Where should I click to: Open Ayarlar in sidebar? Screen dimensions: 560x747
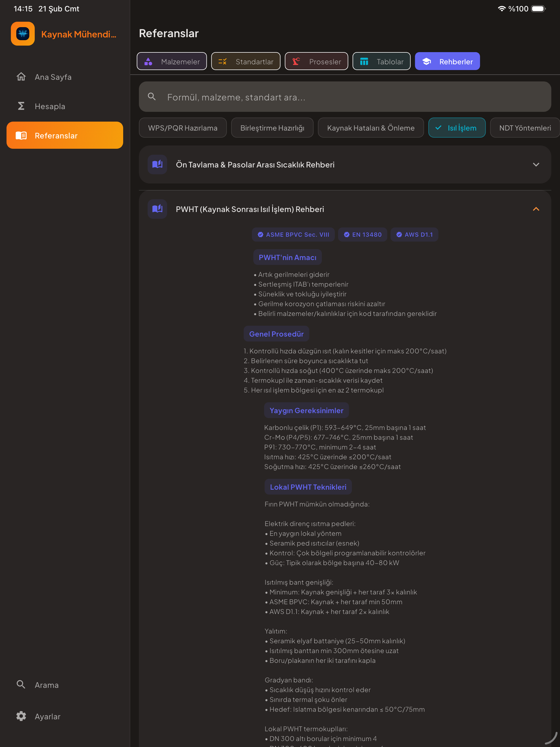pyautogui.click(x=65, y=716)
